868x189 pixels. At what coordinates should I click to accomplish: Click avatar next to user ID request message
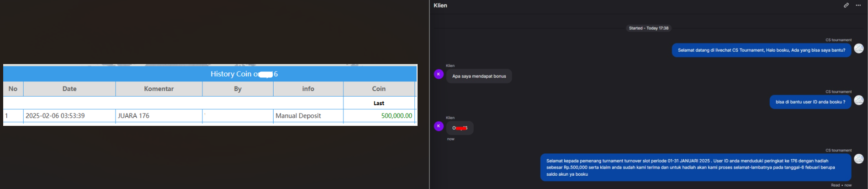(859, 100)
